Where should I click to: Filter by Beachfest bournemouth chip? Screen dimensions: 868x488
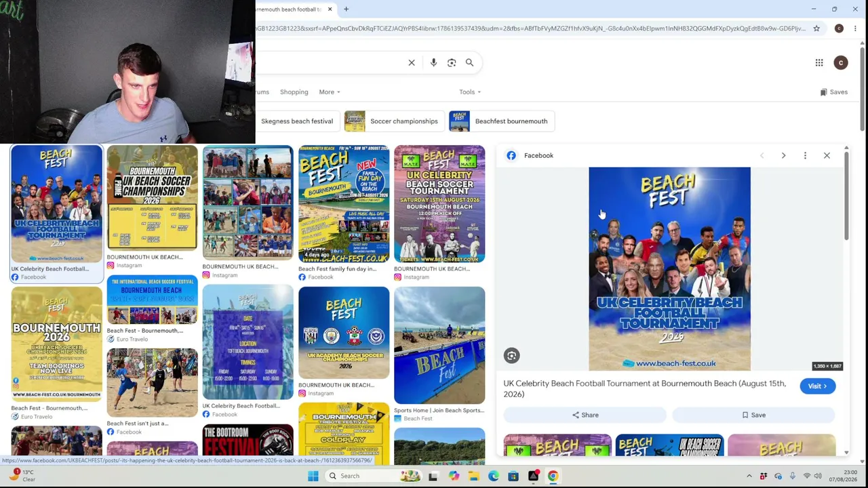click(502, 121)
